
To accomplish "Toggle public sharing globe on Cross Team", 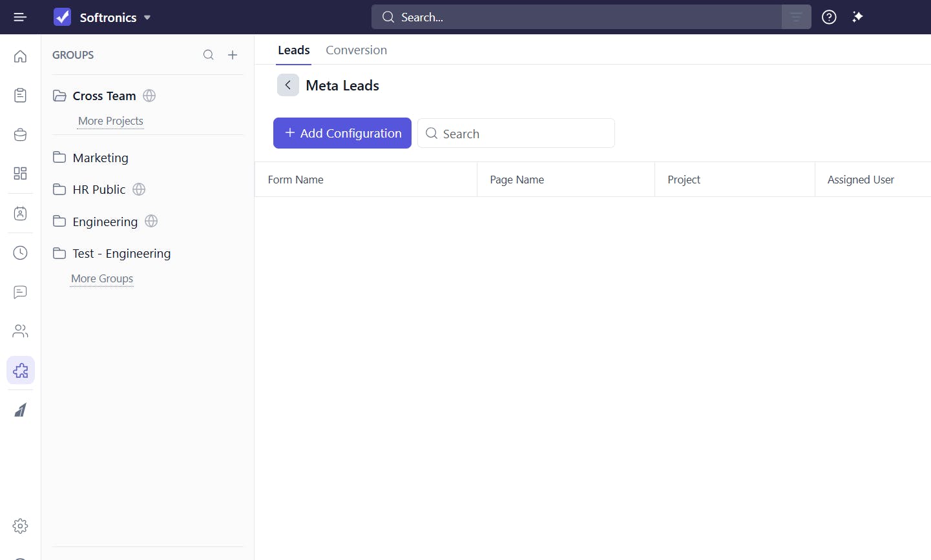I will (x=149, y=96).
